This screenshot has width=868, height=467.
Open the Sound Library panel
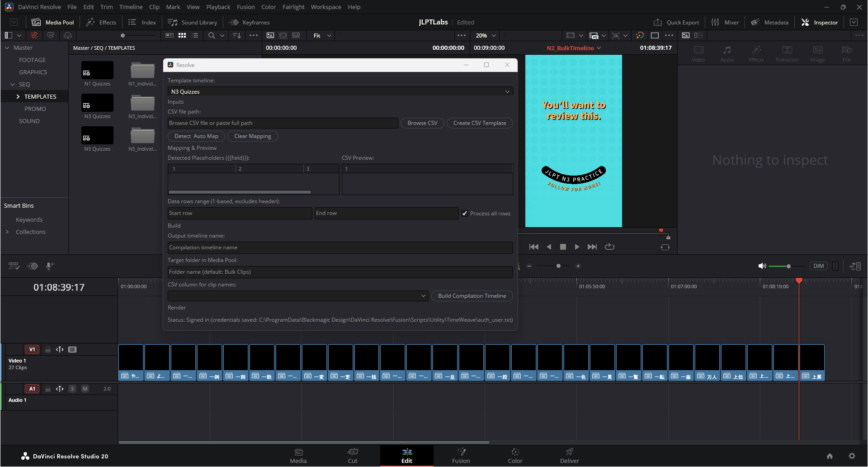[192, 22]
